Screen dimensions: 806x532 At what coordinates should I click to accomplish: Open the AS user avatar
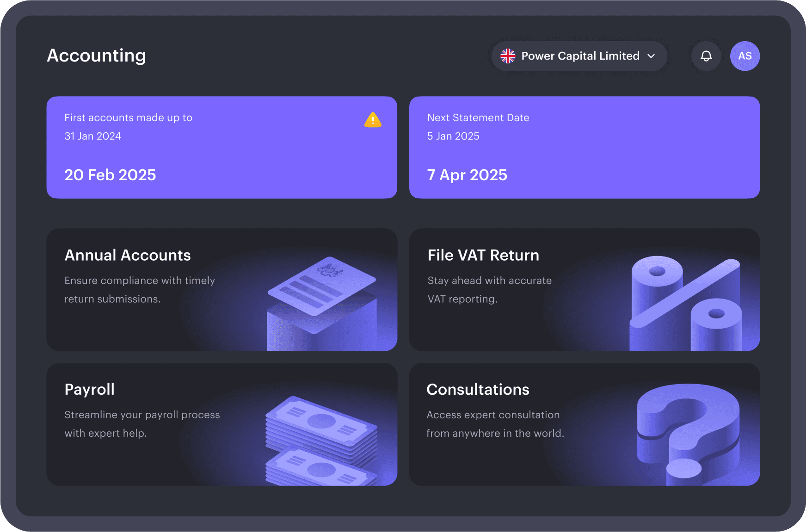[744, 56]
